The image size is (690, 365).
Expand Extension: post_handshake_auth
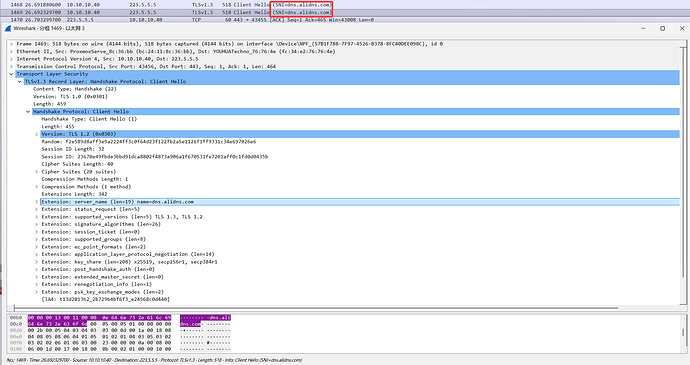pyautogui.click(x=37, y=269)
